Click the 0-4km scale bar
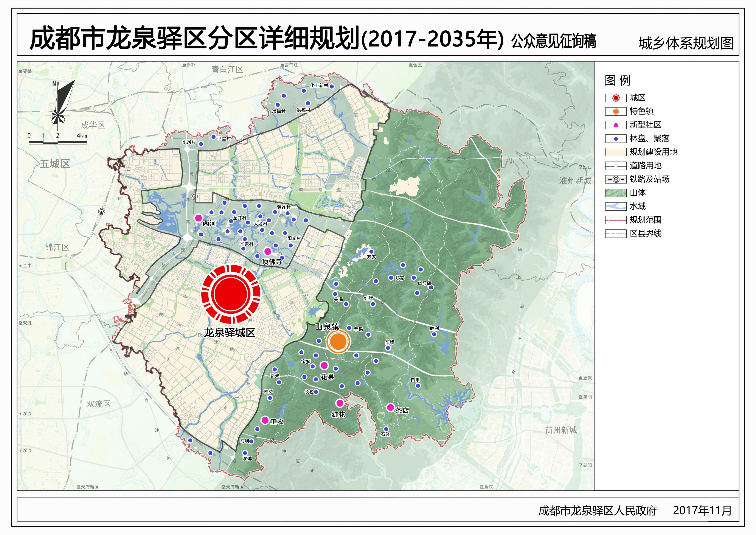This screenshot has height=535, width=756. tap(58, 139)
